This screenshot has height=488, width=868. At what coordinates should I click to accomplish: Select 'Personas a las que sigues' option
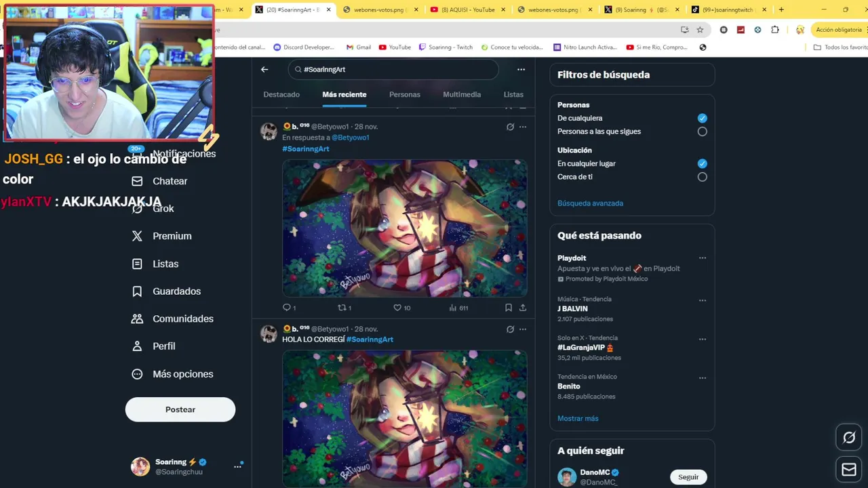[x=702, y=131]
